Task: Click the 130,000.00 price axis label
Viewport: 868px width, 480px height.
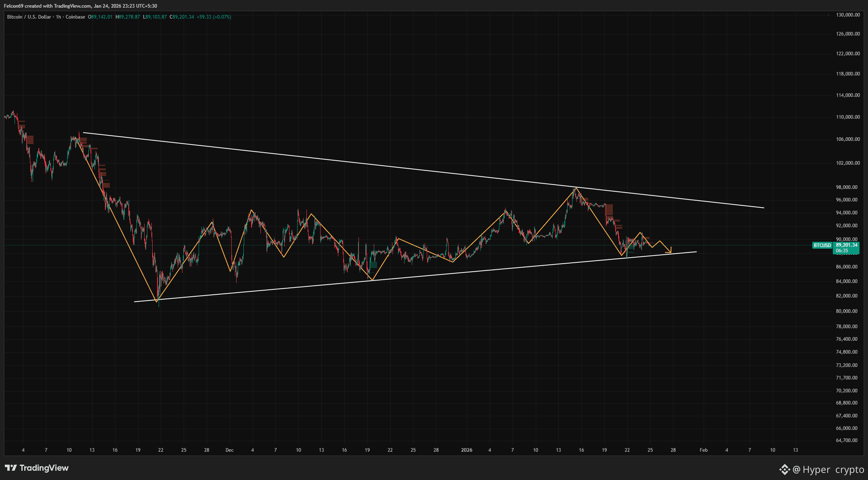Action: click(x=848, y=15)
